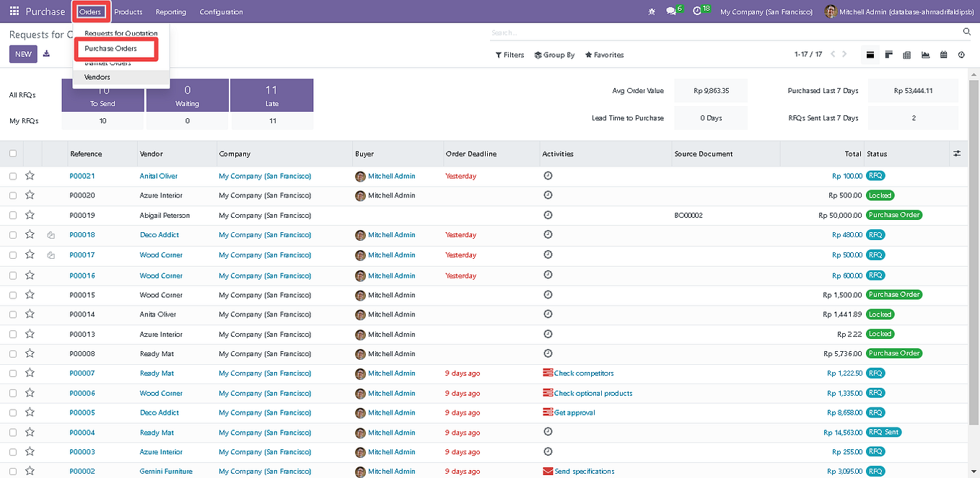Open the Reporting menu

pos(171,12)
